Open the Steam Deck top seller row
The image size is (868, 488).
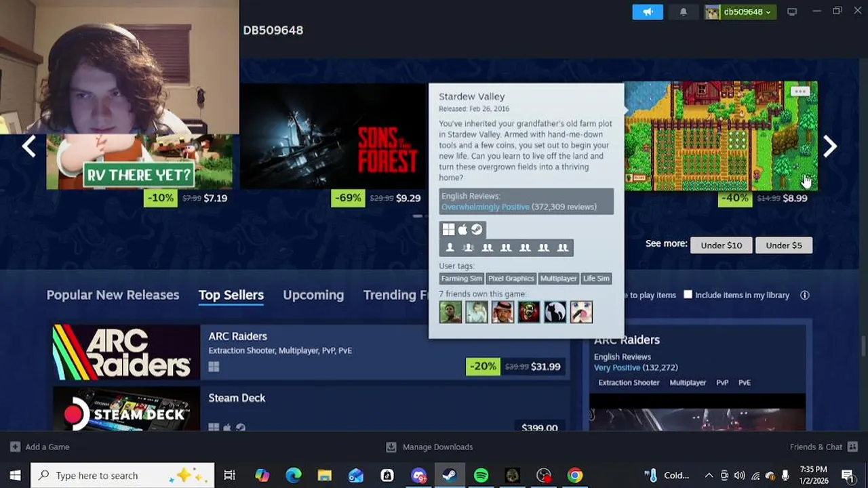(x=311, y=409)
